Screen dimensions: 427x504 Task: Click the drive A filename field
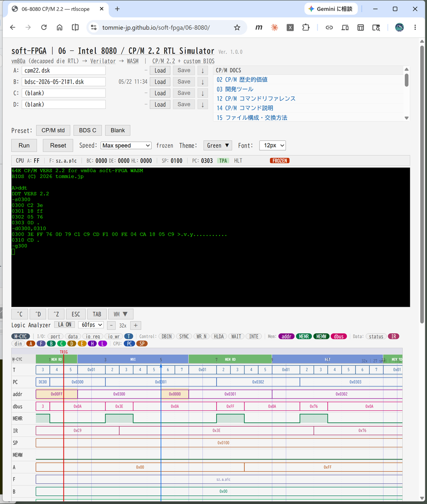[63, 71]
